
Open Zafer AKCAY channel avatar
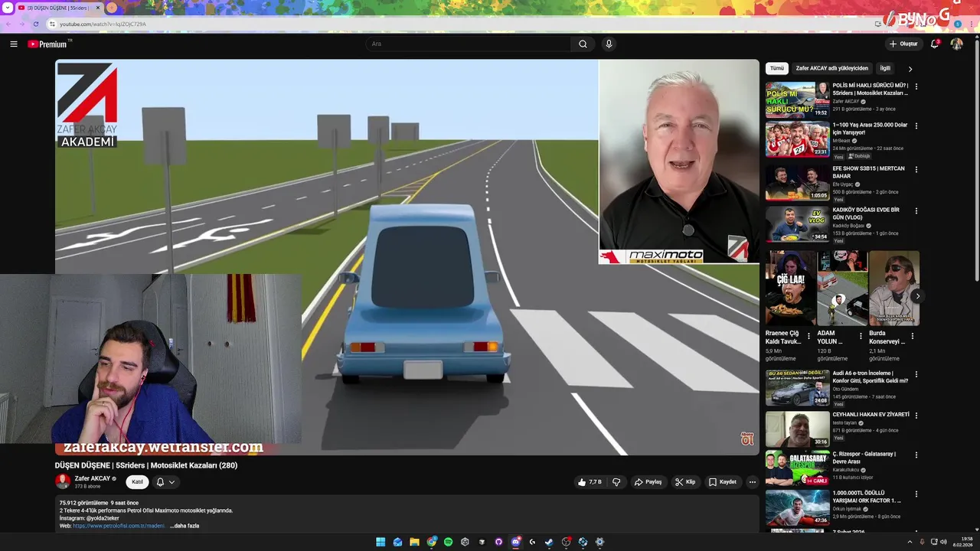point(63,481)
